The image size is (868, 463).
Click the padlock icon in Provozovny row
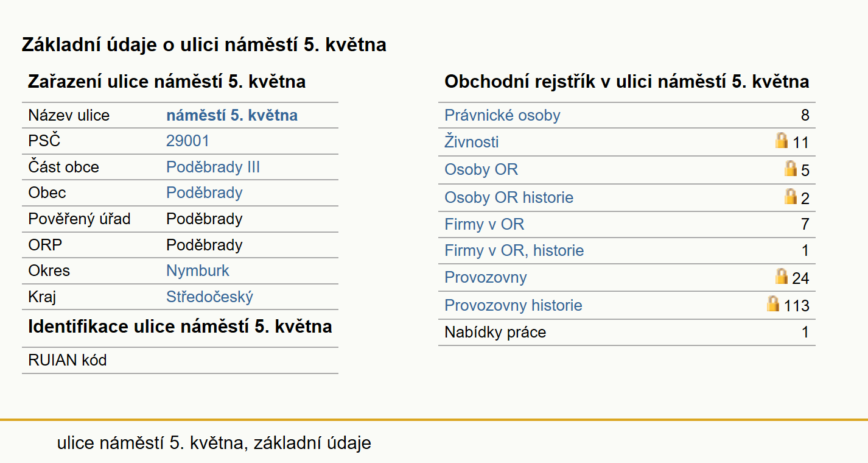tap(782, 277)
